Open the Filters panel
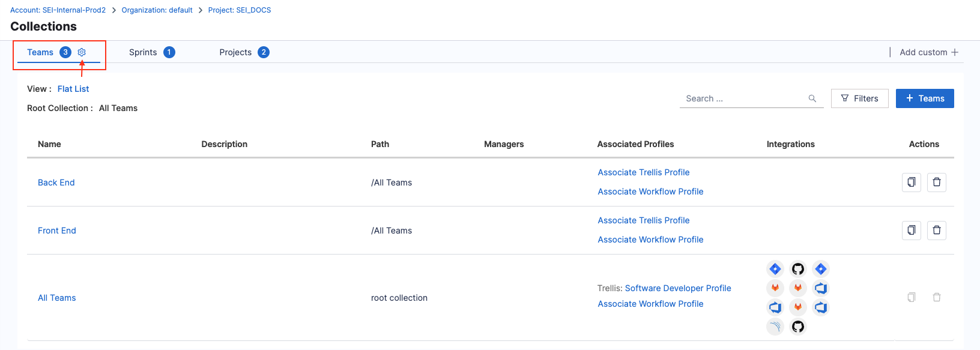This screenshot has height=350, width=980. pos(859,98)
